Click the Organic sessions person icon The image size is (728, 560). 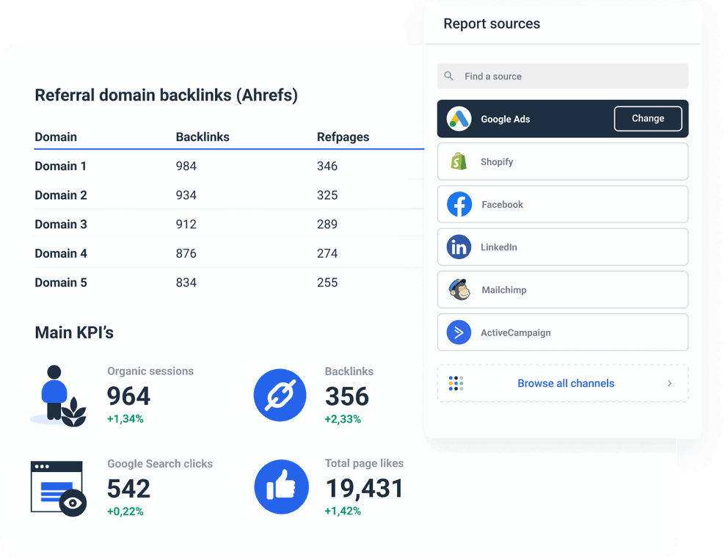click(x=59, y=396)
